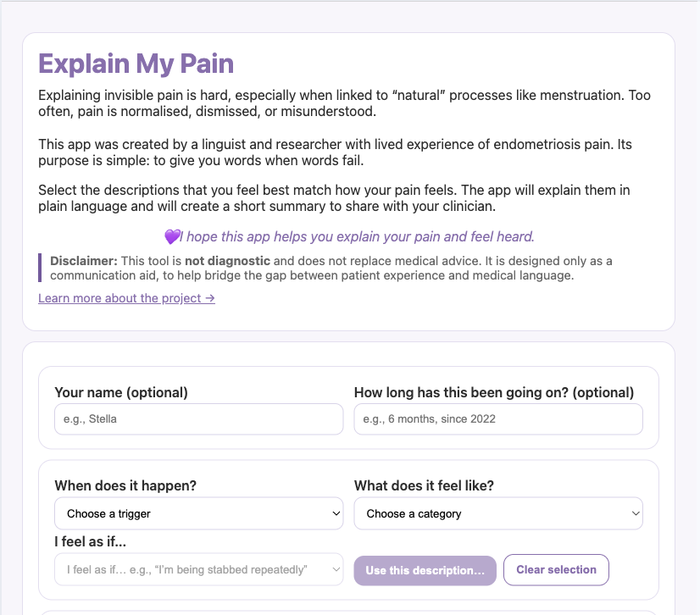Click the 'I feel as if...' label

point(97,541)
